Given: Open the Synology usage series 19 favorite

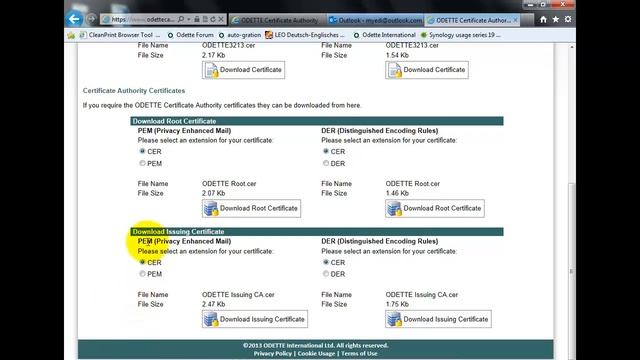Looking at the screenshot, I should tap(460, 35).
